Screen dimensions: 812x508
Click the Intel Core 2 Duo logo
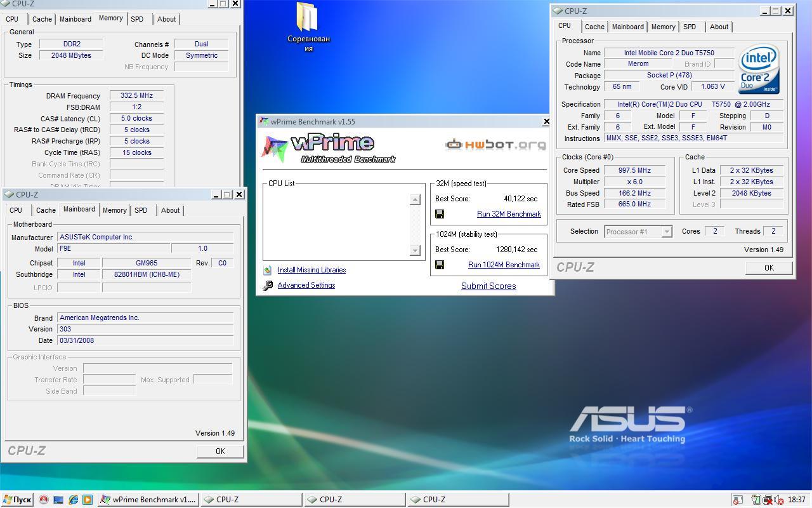coord(759,69)
